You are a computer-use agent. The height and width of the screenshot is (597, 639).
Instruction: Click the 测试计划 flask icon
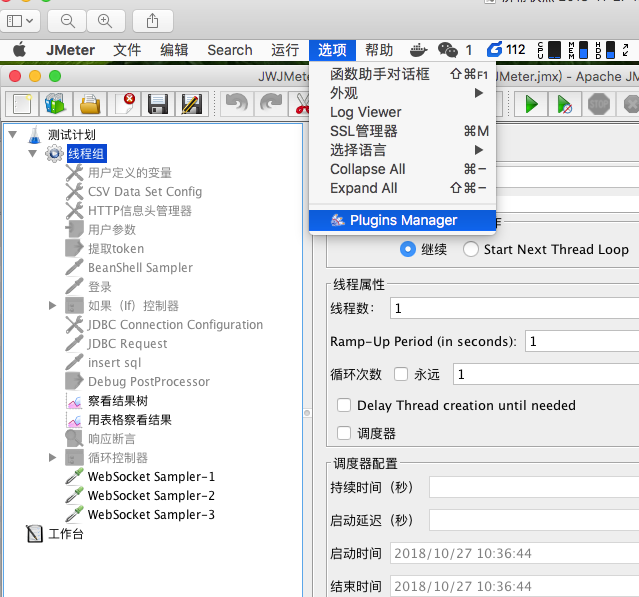pos(34,135)
